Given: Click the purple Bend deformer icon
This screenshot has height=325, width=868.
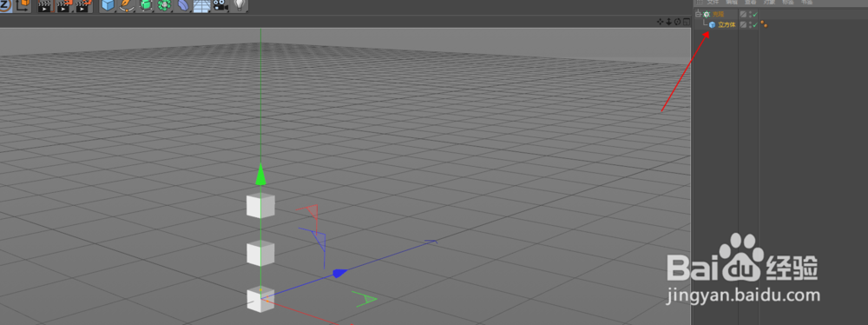Looking at the screenshot, I should tap(182, 5).
